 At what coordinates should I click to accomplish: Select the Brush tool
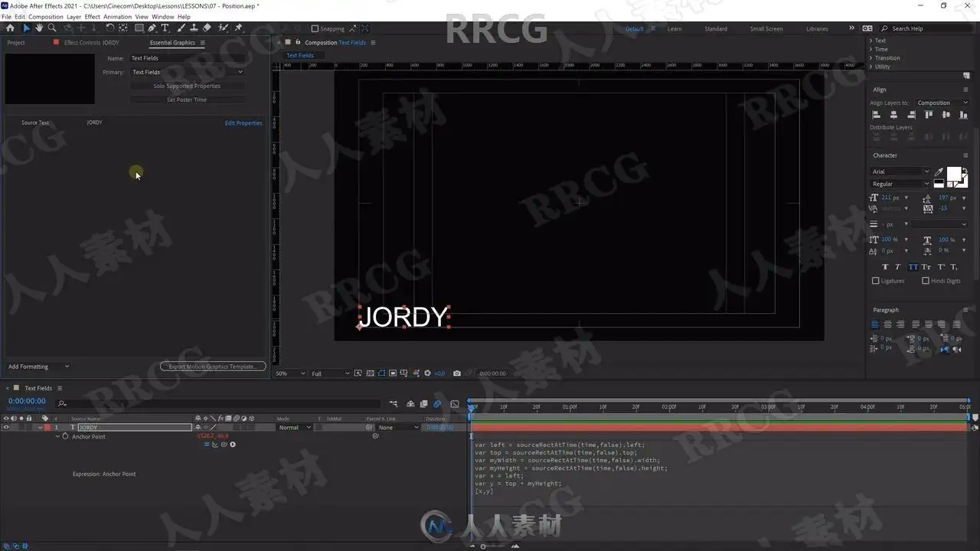[x=181, y=28]
